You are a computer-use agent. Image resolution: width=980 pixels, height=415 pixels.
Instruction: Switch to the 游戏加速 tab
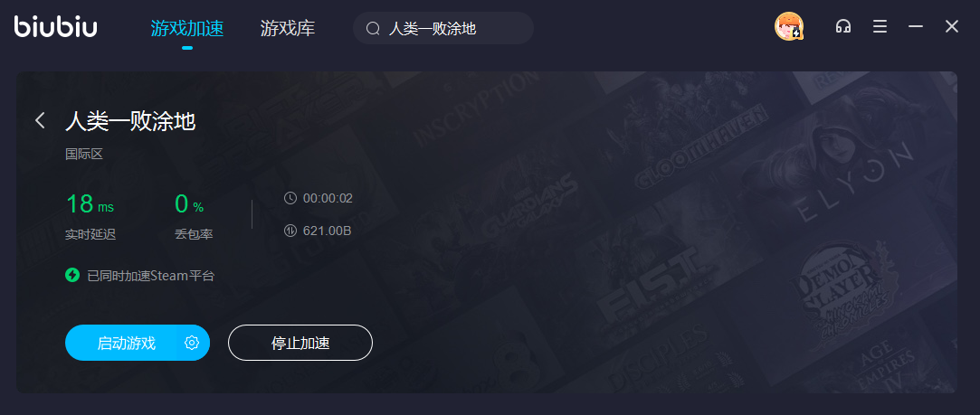(187, 28)
